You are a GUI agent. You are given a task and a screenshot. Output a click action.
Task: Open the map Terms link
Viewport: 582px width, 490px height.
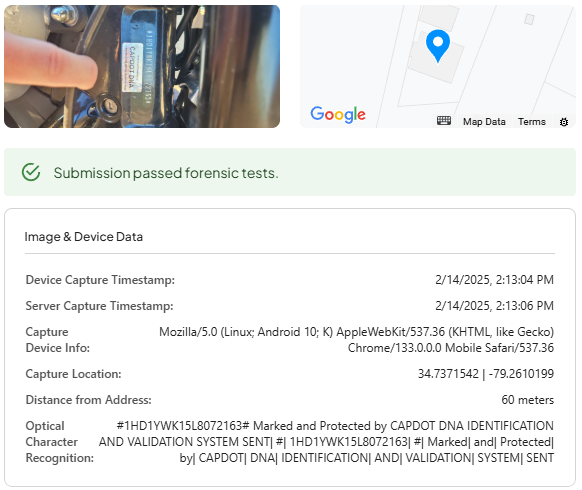532,122
